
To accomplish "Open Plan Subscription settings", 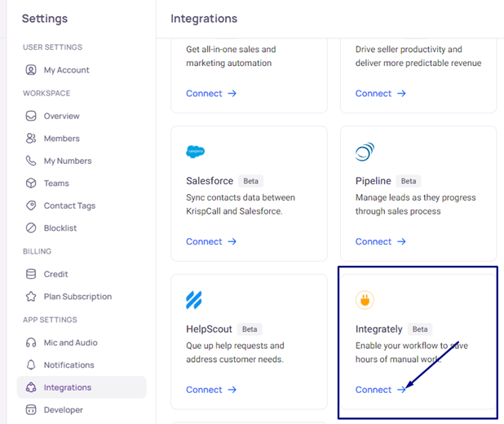I will 77,297.
